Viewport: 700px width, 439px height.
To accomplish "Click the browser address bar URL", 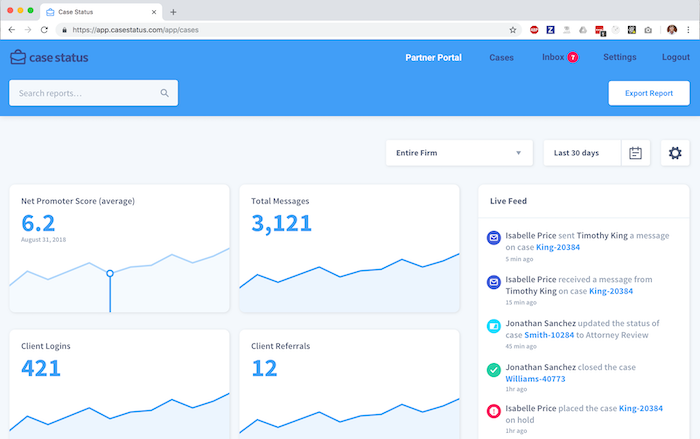I will [x=135, y=30].
